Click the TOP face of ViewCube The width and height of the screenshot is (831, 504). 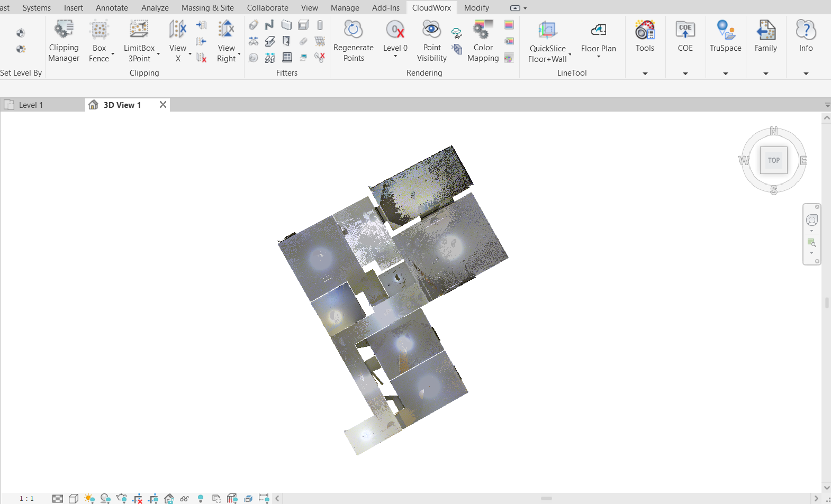(x=773, y=160)
